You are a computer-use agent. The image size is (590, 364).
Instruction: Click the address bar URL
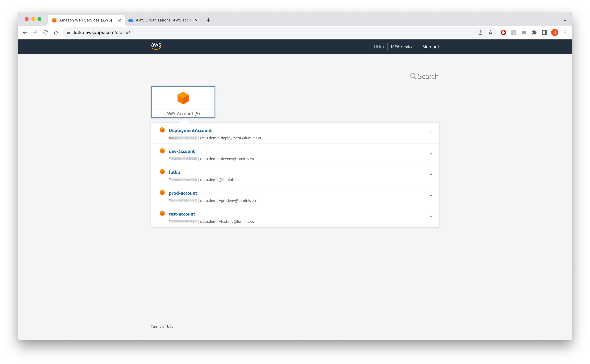click(102, 33)
